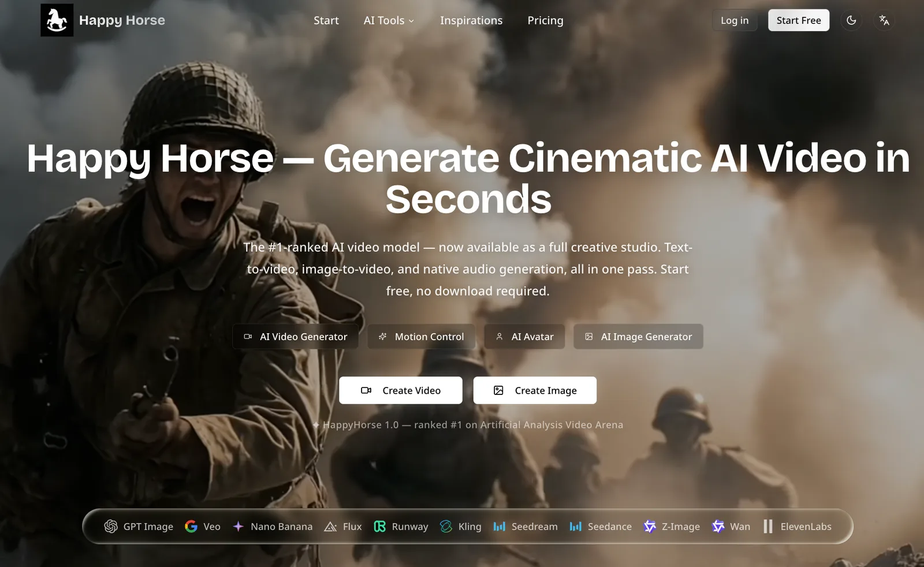Viewport: 924px width, 567px height.
Task: Open the language translation selector icon
Action: click(x=884, y=20)
